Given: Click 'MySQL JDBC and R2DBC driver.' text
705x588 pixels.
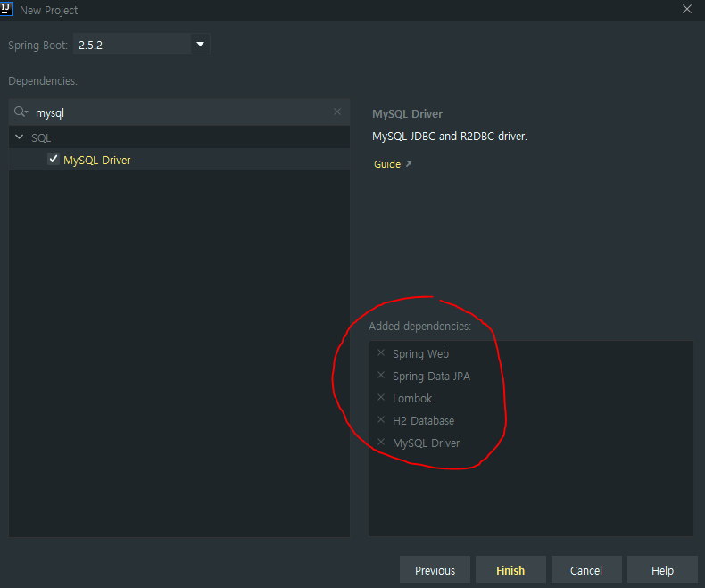Looking at the screenshot, I should (450, 137).
